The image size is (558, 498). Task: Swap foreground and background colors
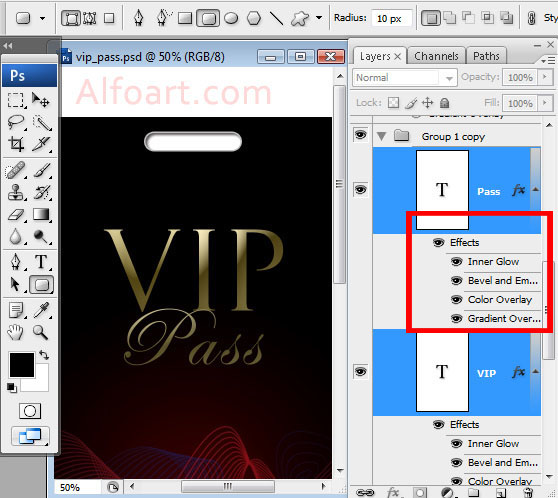44,355
